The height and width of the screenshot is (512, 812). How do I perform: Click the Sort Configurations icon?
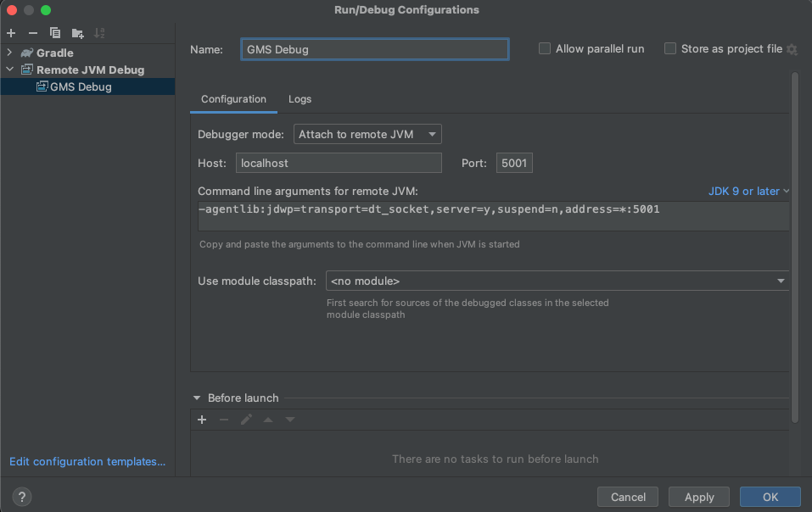coord(99,33)
